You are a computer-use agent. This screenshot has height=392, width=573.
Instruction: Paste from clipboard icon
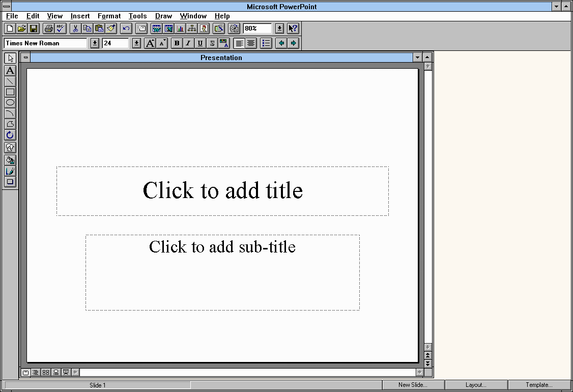pos(99,28)
